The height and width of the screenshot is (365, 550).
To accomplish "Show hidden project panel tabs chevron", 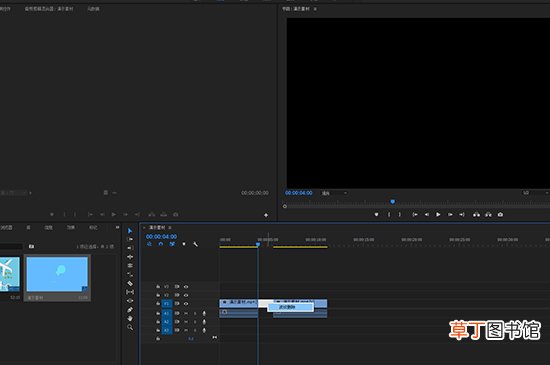I will tap(118, 227).
